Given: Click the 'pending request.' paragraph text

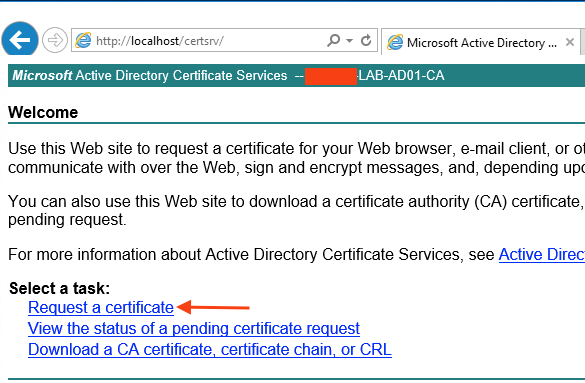Looking at the screenshot, I should point(67,220).
